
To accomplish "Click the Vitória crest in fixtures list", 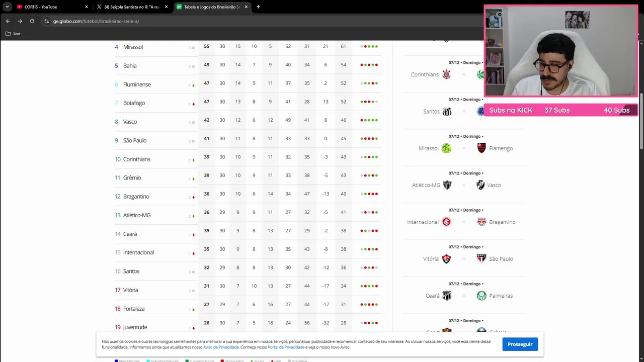I will (446, 259).
